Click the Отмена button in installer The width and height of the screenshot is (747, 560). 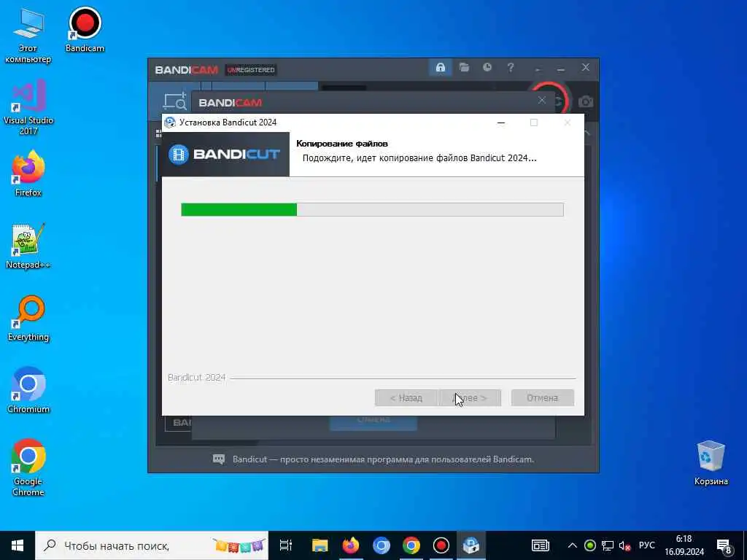tap(542, 397)
